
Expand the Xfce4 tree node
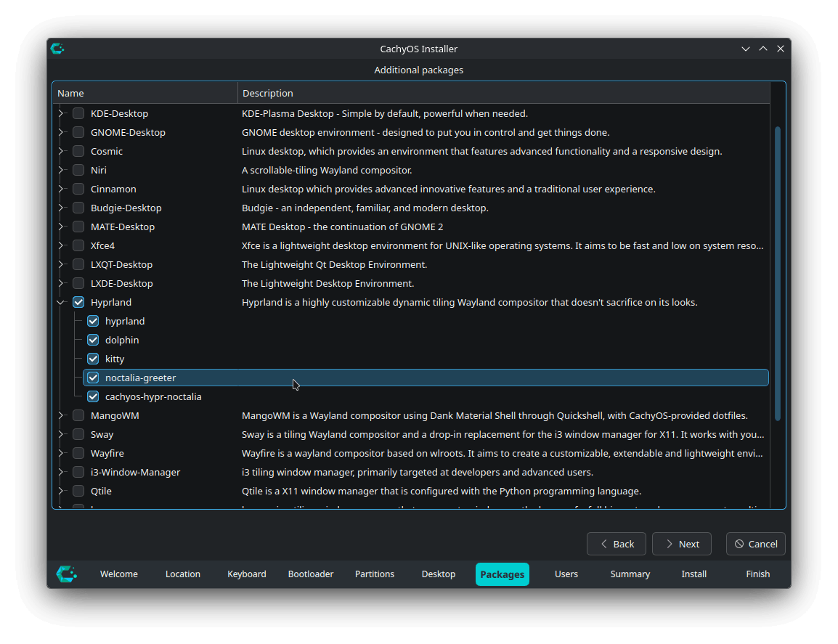[61, 245]
